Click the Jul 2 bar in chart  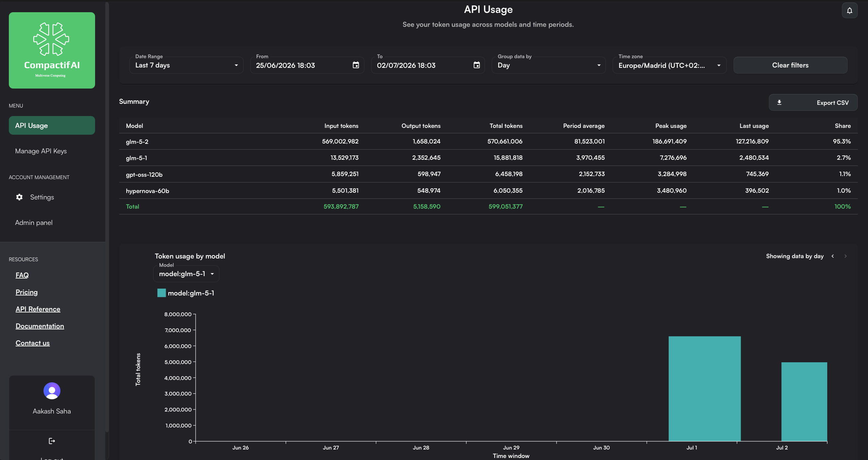point(804,402)
